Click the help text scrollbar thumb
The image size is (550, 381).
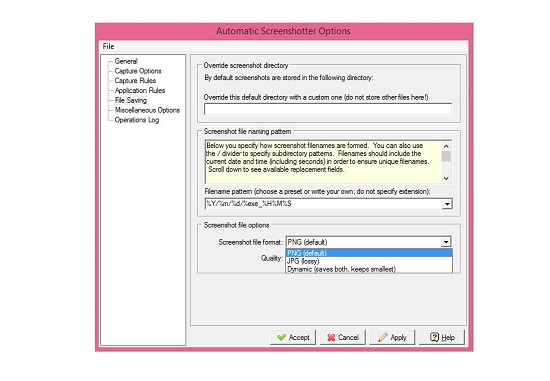point(446,156)
